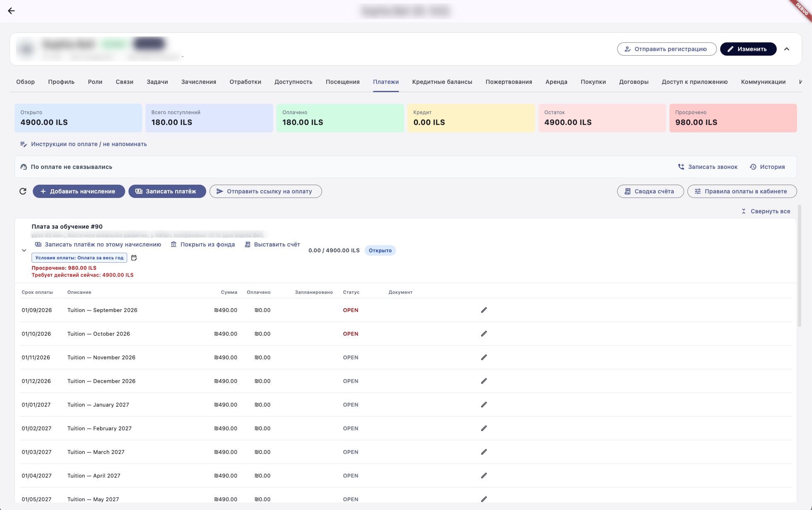Open История of payment contacts
The image size is (812, 510).
click(767, 167)
